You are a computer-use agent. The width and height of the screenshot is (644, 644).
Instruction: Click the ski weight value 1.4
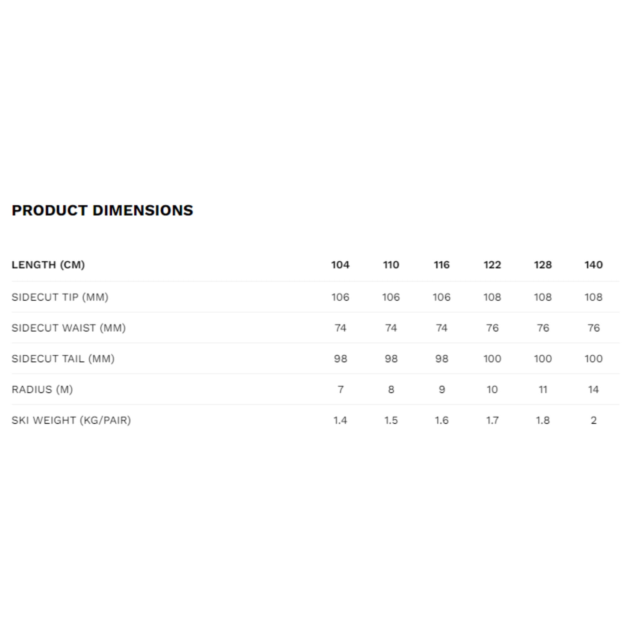[x=340, y=420]
